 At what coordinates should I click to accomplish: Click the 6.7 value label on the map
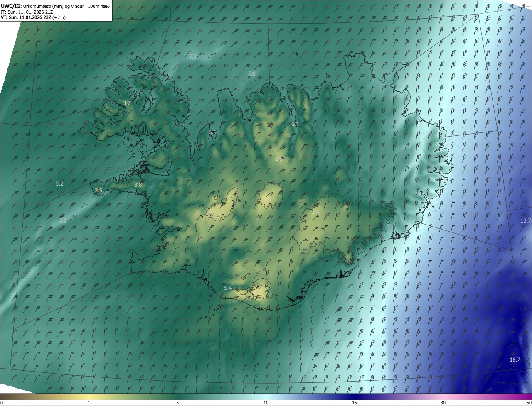point(295,124)
